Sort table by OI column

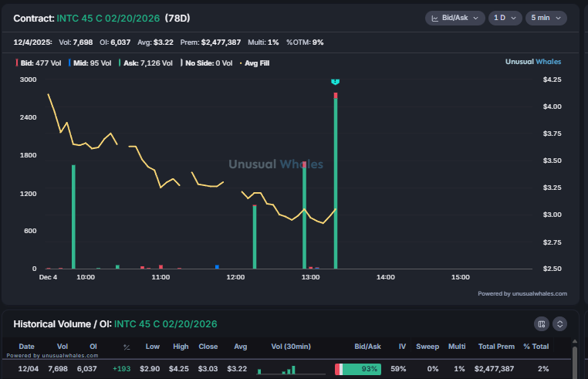93,347
